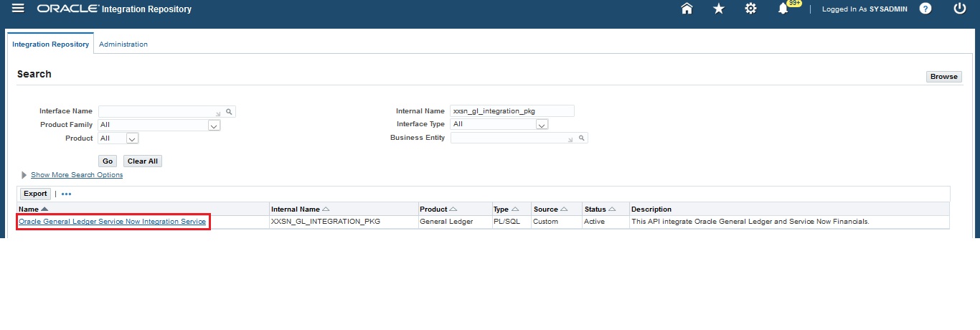
Task: Go to the Home page icon
Action: click(687, 9)
